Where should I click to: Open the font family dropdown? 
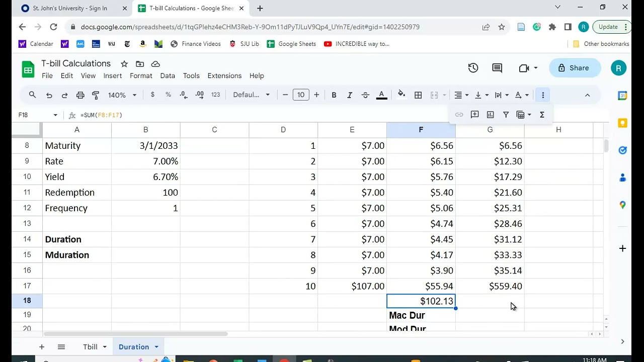tap(252, 95)
